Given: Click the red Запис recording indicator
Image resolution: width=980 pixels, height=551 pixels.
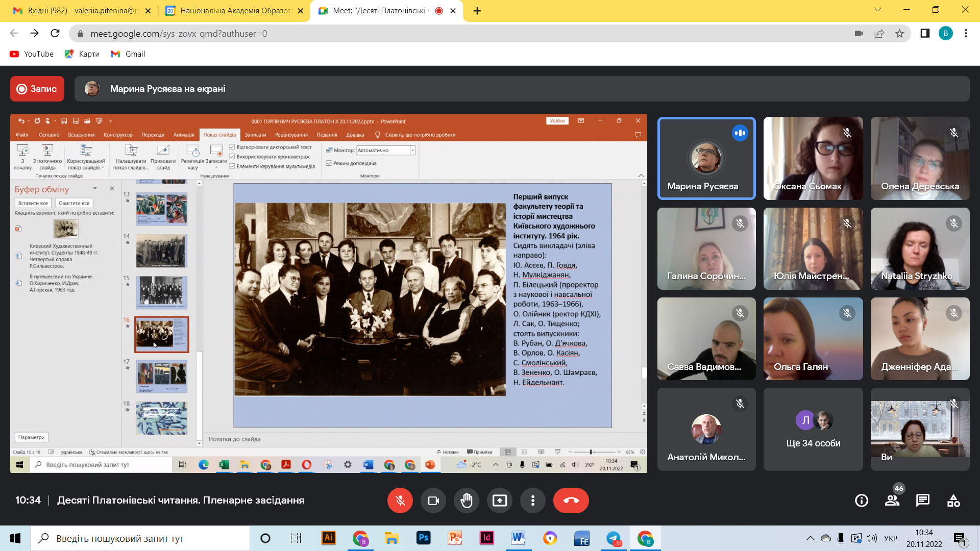Looking at the screenshot, I should click(x=37, y=89).
